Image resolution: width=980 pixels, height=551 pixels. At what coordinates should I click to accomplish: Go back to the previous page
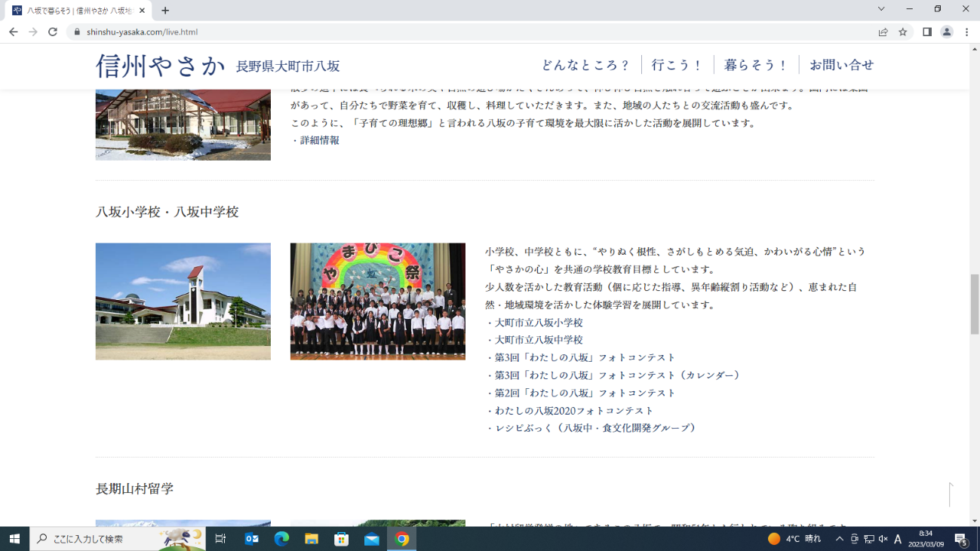coord(13,32)
